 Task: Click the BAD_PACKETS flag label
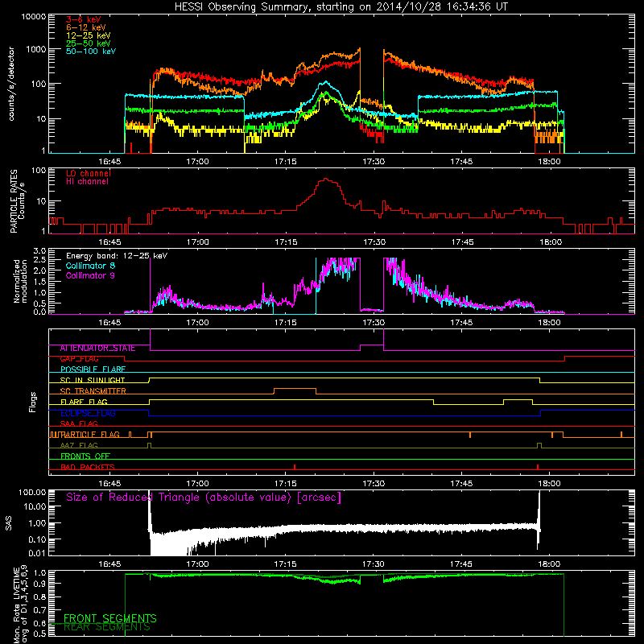pos(88,468)
